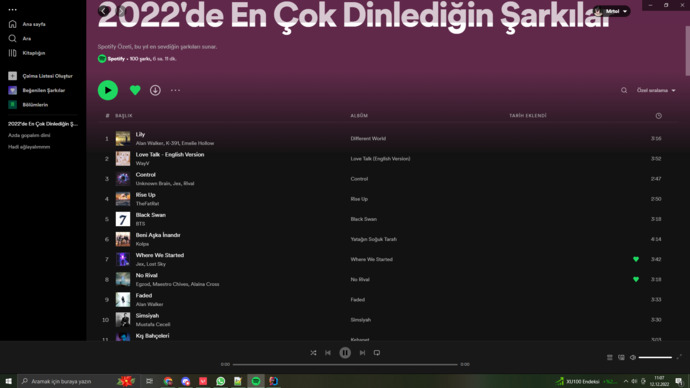
Task: Unlike No Rival with its green heart
Action: [636, 279]
